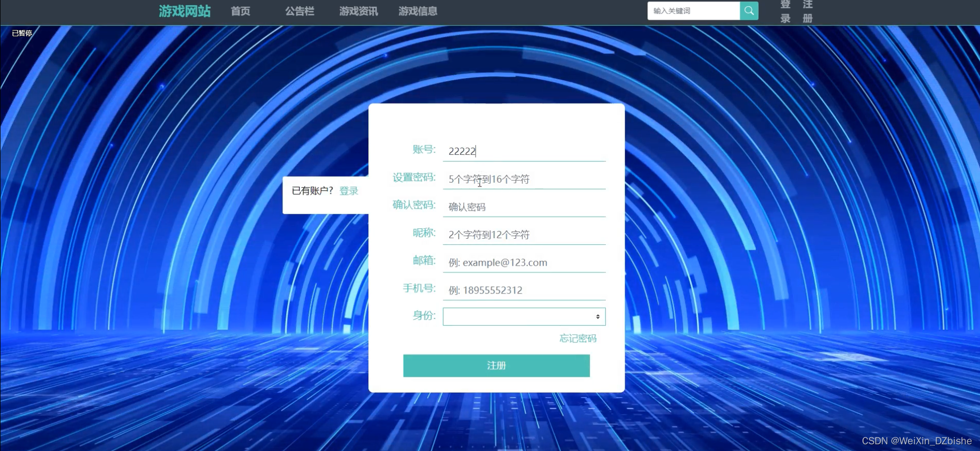This screenshot has height=451, width=980.
Task: Click the 手机号: label
Action: 419,288
